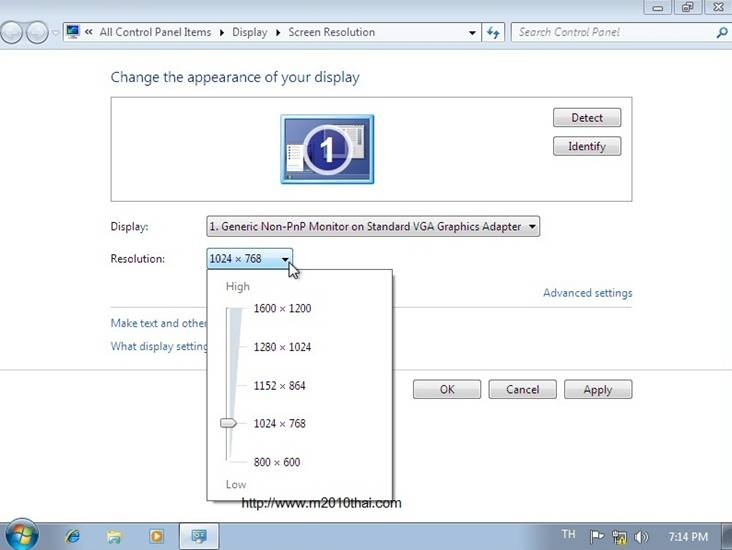Confirm with the OK button
This screenshot has height=550, width=732.
click(x=447, y=389)
